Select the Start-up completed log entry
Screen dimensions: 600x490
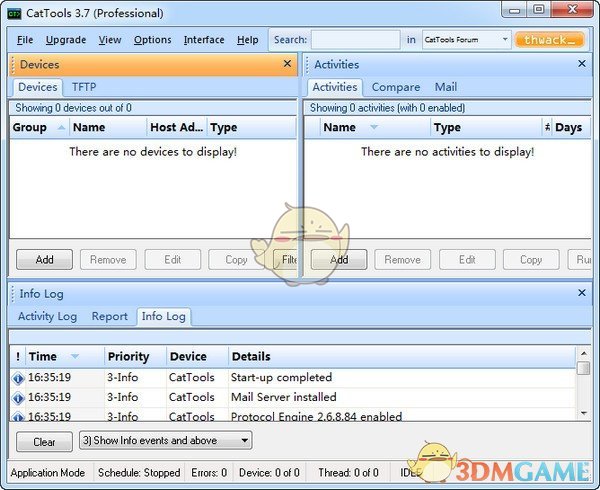pos(293,378)
